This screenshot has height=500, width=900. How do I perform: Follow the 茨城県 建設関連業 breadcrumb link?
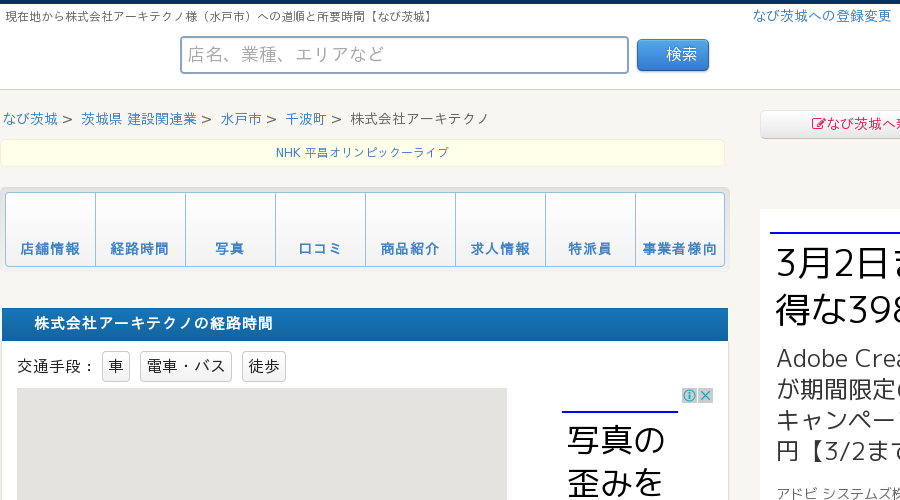click(x=139, y=119)
